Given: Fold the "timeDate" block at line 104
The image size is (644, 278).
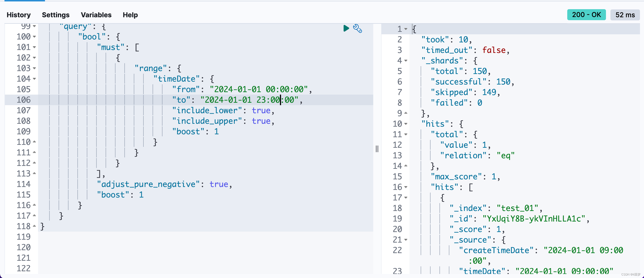Looking at the screenshot, I should [x=34, y=79].
